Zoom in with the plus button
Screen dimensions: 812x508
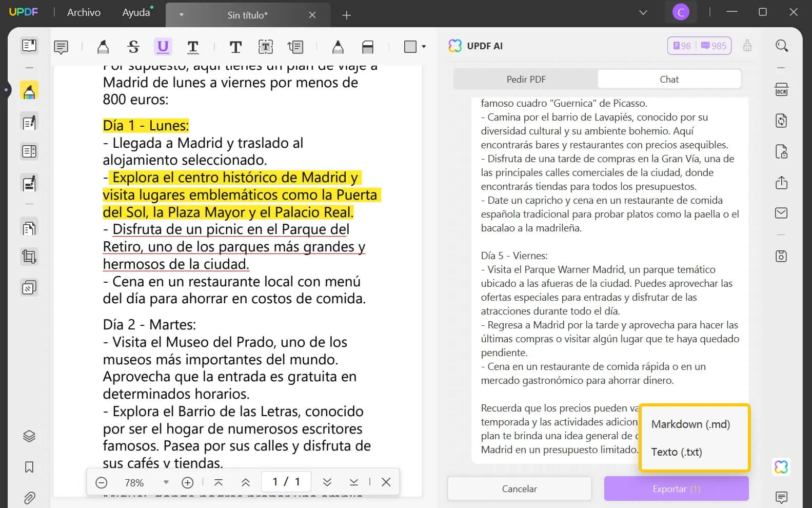pos(187,482)
